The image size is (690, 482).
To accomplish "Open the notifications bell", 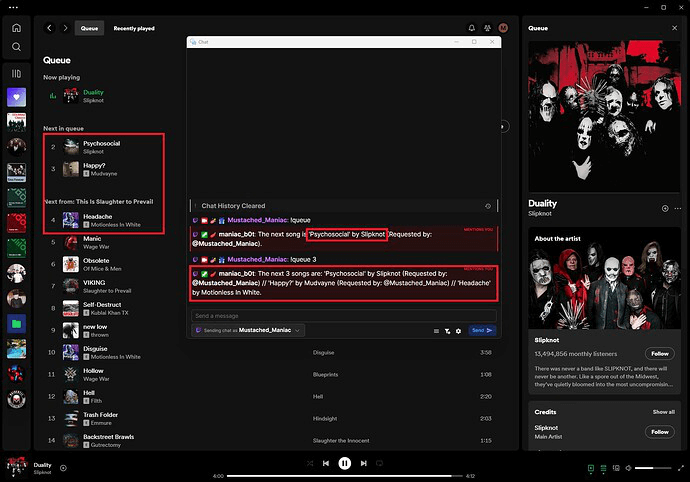I will pos(471,28).
